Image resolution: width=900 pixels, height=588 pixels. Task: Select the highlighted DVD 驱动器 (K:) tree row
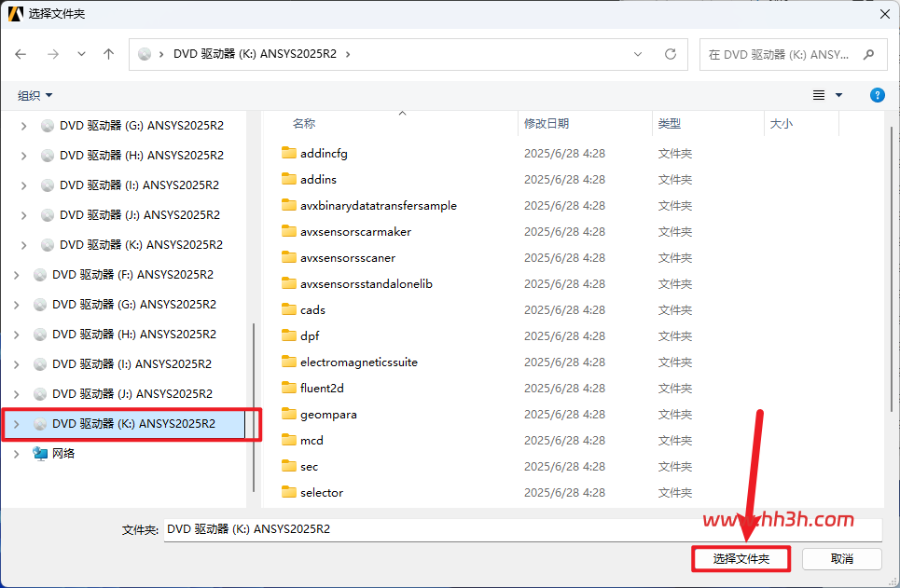[124, 423]
